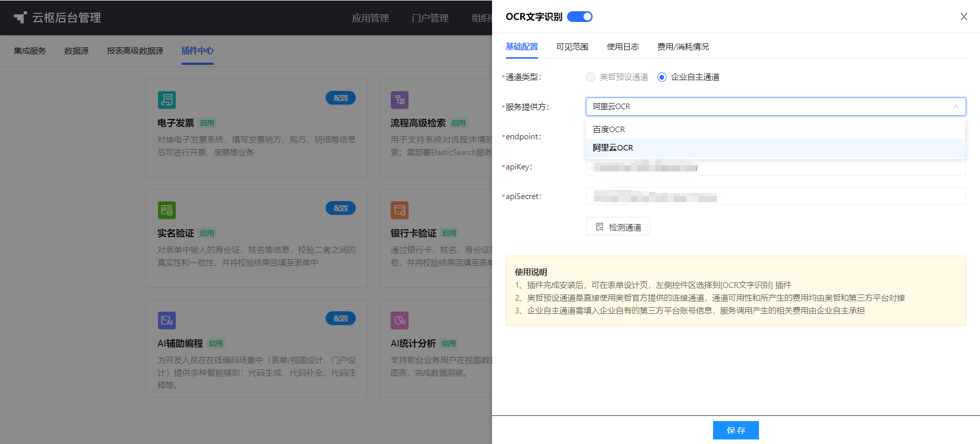Click the 启用 tag beside AI统计分析
The height and width of the screenshot is (444, 980).
coord(449,343)
